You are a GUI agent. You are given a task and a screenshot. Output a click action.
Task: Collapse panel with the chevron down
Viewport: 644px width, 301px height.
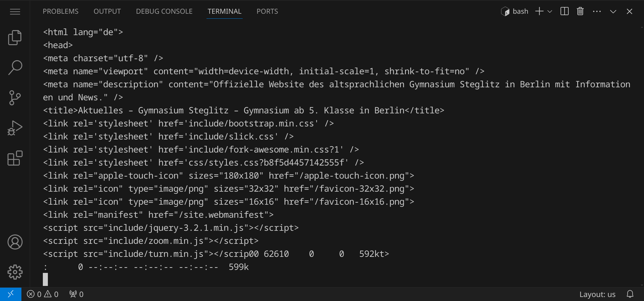[613, 11]
